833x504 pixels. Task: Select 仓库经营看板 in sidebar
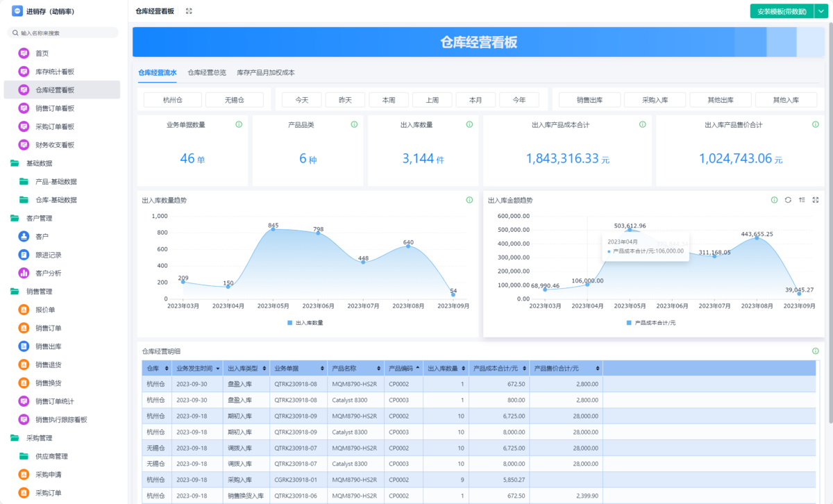(62, 90)
